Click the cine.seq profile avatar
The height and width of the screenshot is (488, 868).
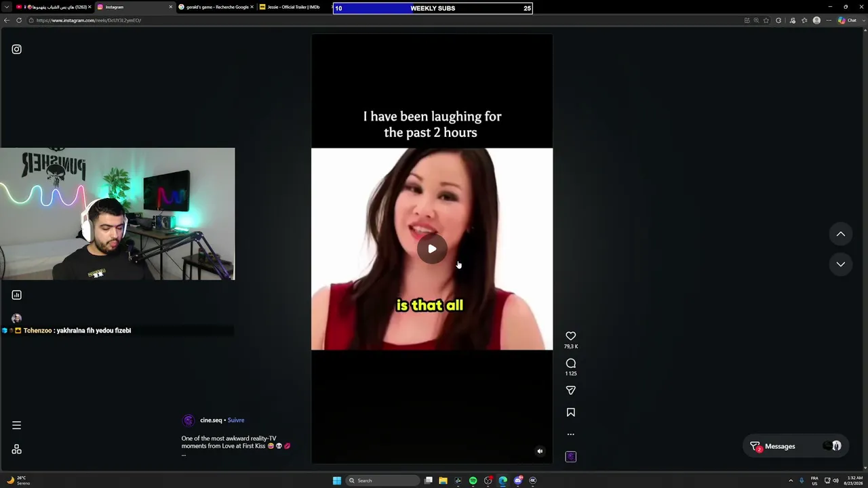pyautogui.click(x=189, y=420)
